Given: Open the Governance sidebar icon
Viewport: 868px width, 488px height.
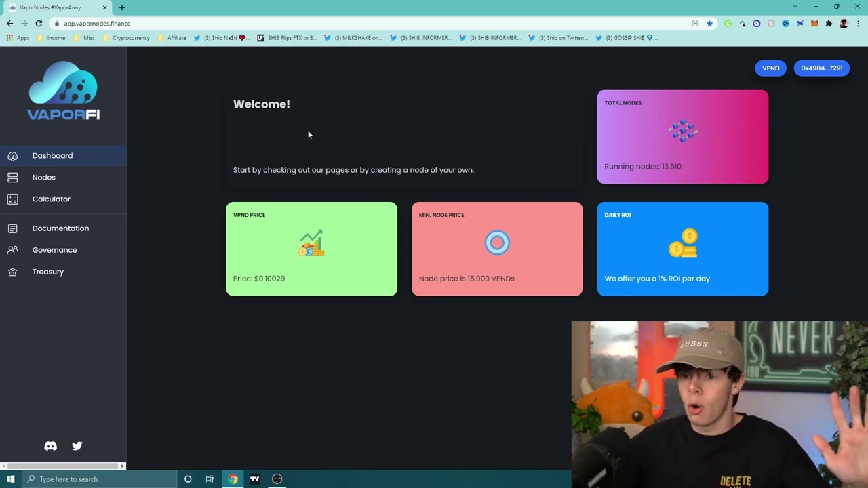Looking at the screenshot, I should tap(12, 250).
